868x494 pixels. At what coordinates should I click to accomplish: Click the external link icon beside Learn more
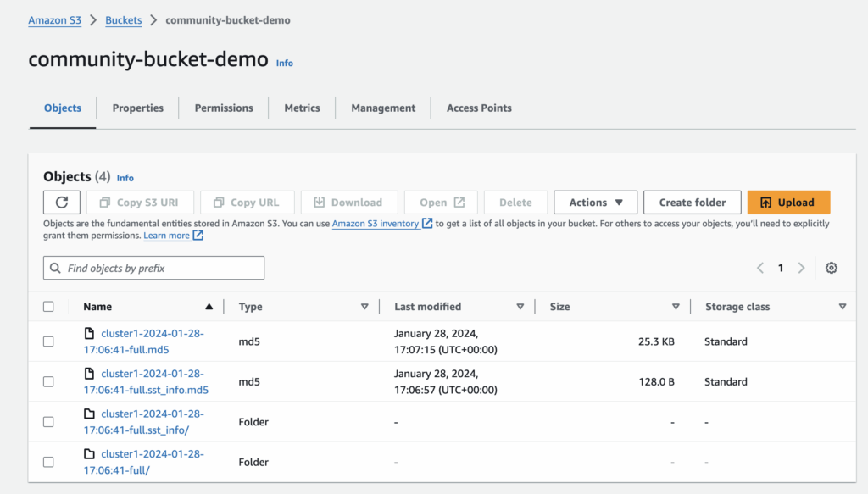coord(198,236)
